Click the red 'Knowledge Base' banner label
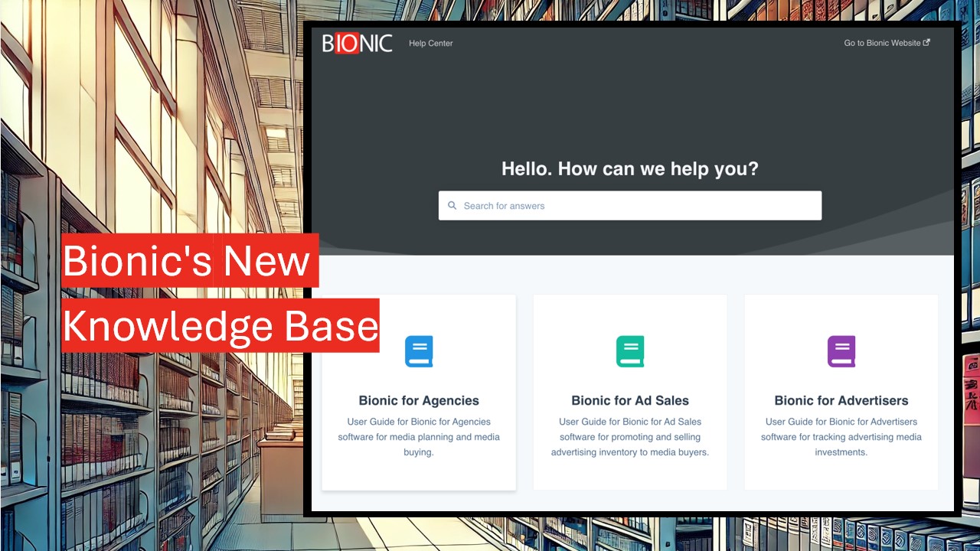 (x=220, y=326)
